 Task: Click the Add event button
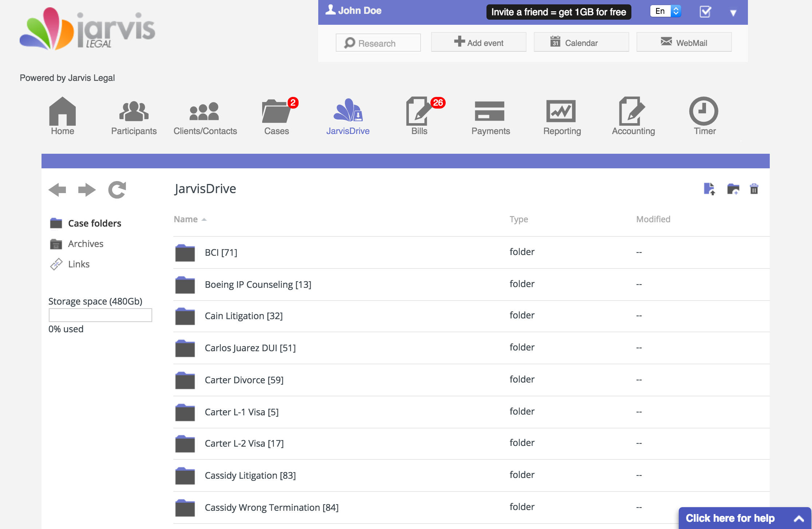(x=478, y=43)
